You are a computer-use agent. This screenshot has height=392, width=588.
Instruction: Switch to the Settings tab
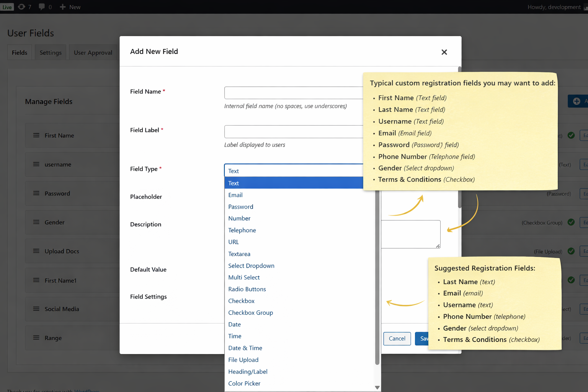pos(50,52)
